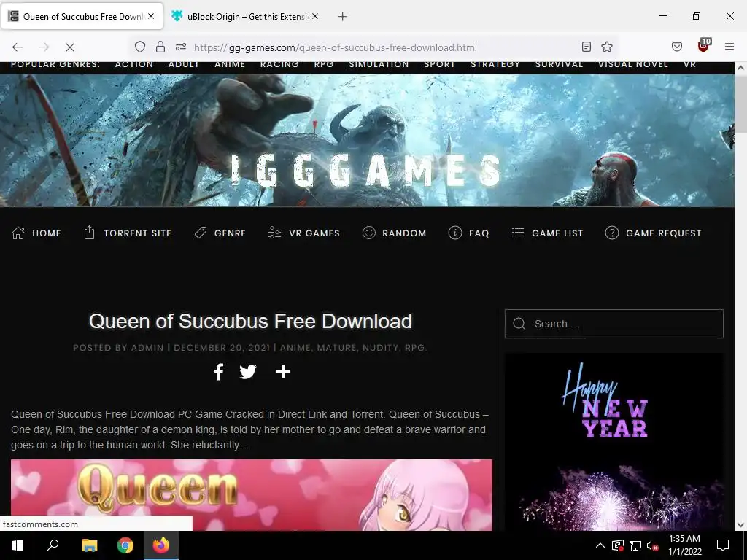The width and height of the screenshot is (747, 560).
Task: Click the FAQ info icon
Action: (x=455, y=233)
